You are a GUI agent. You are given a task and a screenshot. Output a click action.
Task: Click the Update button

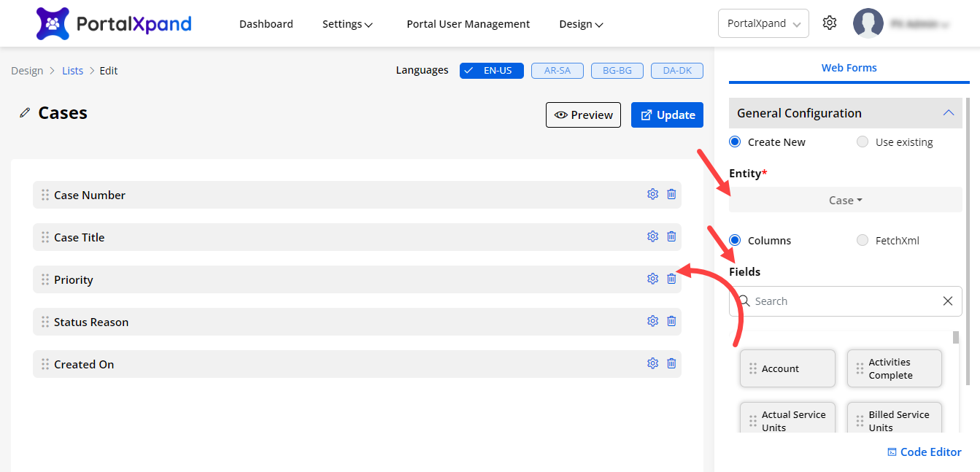[667, 115]
